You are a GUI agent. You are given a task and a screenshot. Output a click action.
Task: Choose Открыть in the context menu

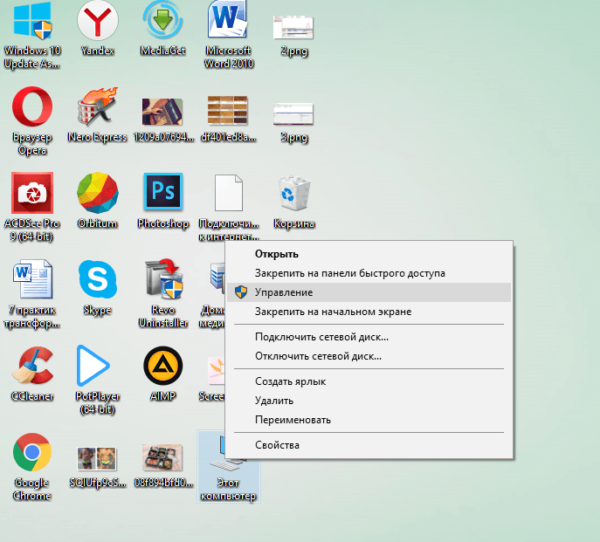tap(369, 254)
